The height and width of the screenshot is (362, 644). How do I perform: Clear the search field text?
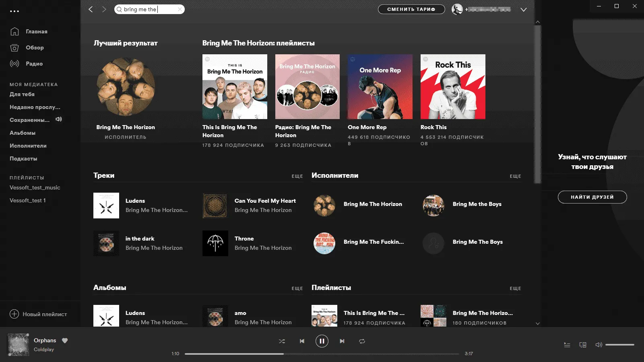[x=180, y=9]
